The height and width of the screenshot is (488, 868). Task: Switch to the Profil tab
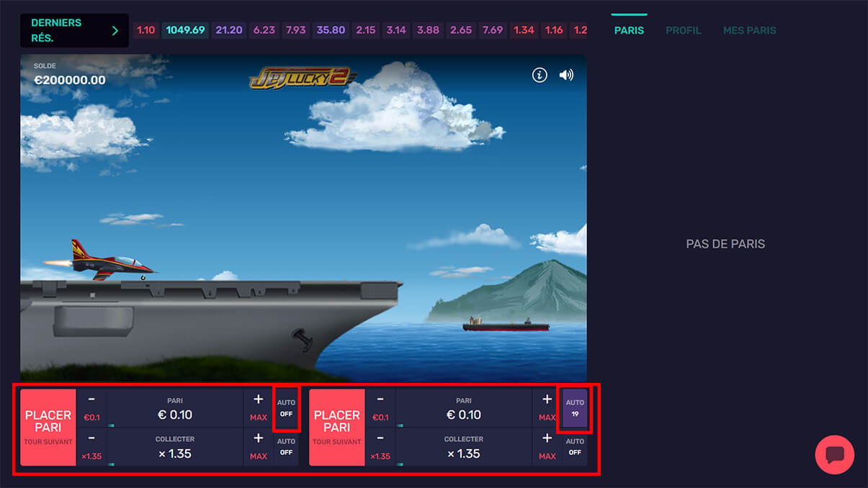tap(683, 30)
